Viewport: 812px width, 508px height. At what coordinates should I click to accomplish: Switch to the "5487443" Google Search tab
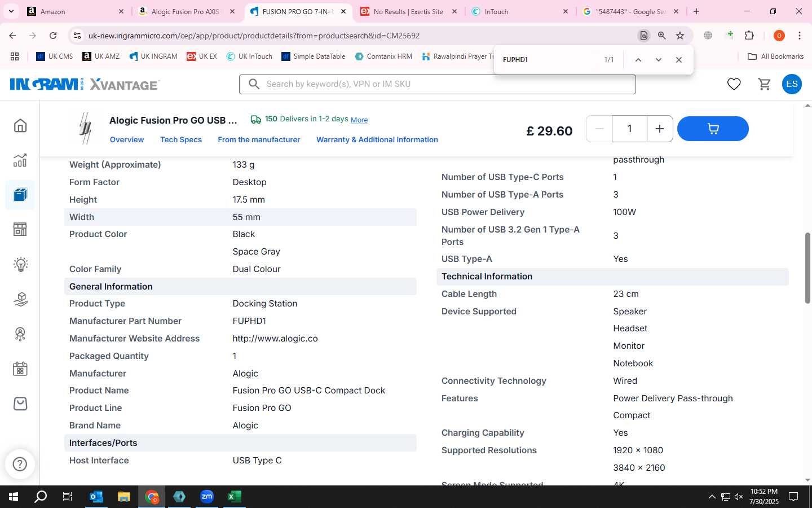coord(630,11)
